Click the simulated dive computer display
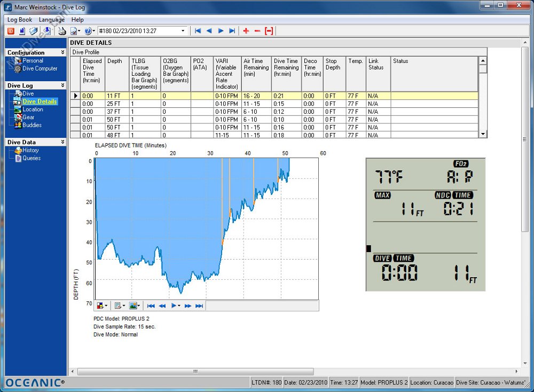The height and width of the screenshot is (392, 534). (x=426, y=224)
